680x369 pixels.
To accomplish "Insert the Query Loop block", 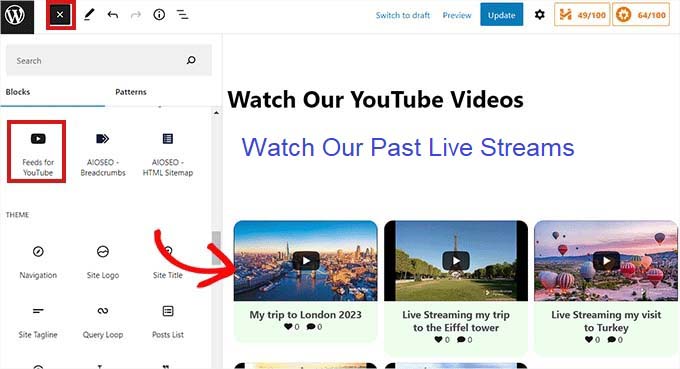I will (x=103, y=322).
